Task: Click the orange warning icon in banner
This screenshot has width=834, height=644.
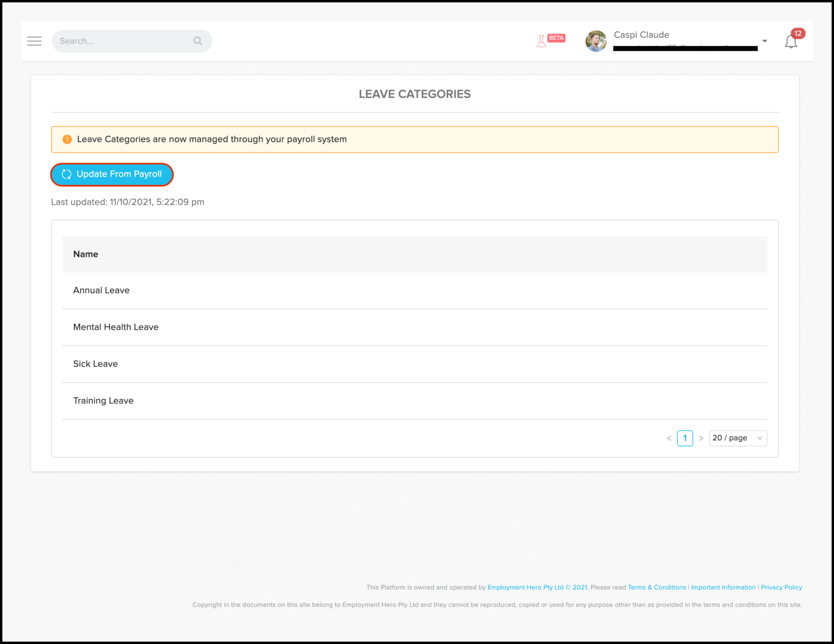Action: [x=67, y=139]
